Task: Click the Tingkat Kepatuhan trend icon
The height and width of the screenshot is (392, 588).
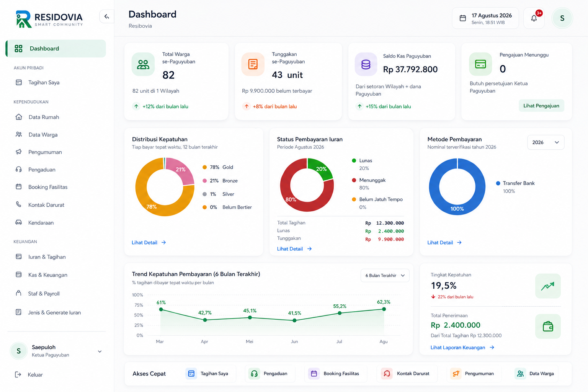Action: (548, 286)
